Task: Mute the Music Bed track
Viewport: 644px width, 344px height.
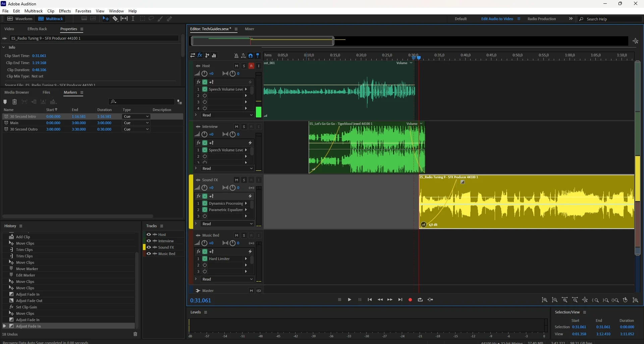Action: point(236,235)
